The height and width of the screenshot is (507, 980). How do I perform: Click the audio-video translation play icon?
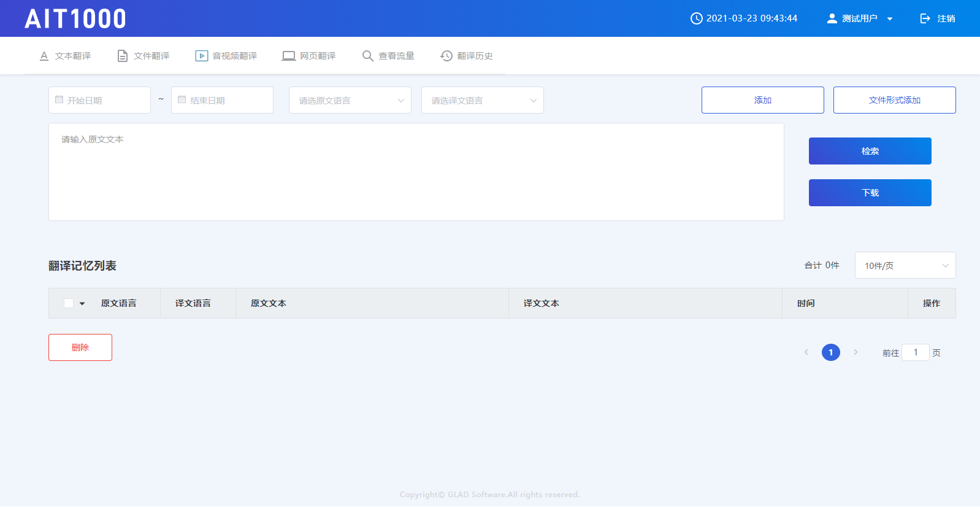pyautogui.click(x=201, y=56)
